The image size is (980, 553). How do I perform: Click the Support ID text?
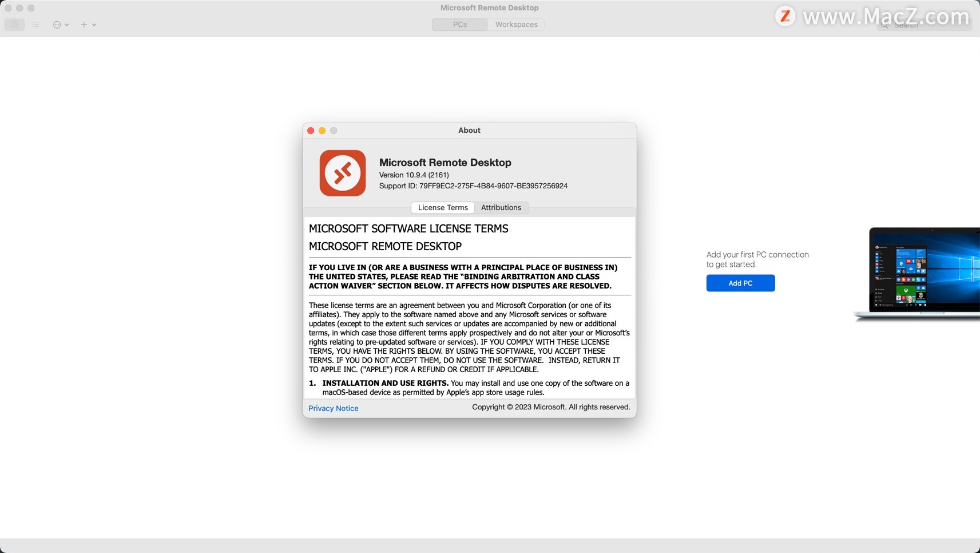(473, 186)
